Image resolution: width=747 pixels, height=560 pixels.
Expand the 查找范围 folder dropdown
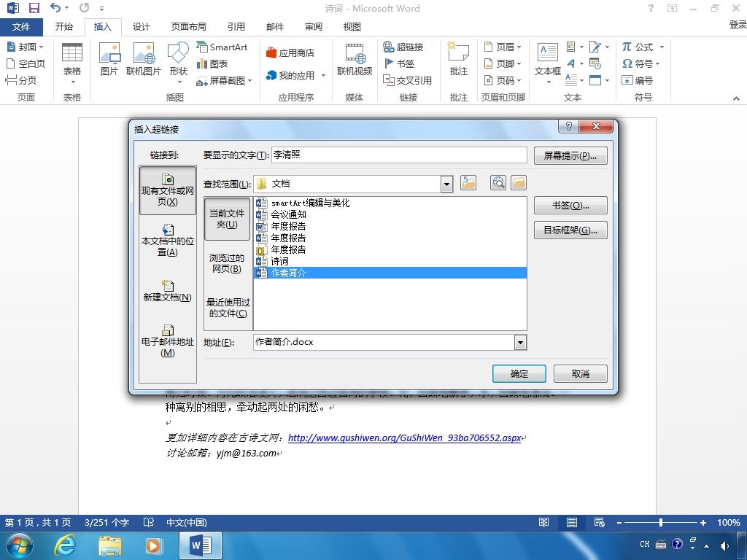[446, 184]
